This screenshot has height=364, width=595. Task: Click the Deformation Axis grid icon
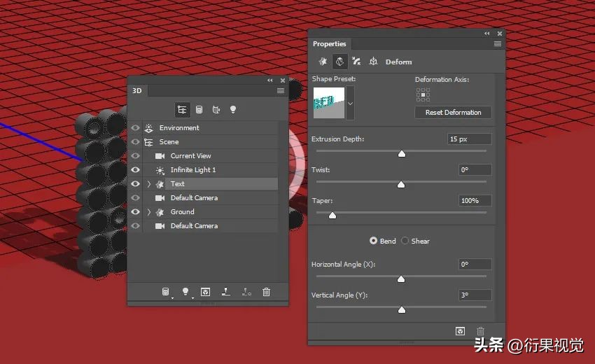[423, 95]
